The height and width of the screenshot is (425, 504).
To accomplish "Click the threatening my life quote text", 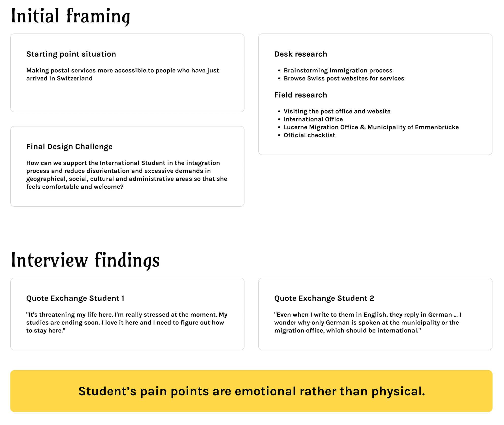I will [127, 323].
